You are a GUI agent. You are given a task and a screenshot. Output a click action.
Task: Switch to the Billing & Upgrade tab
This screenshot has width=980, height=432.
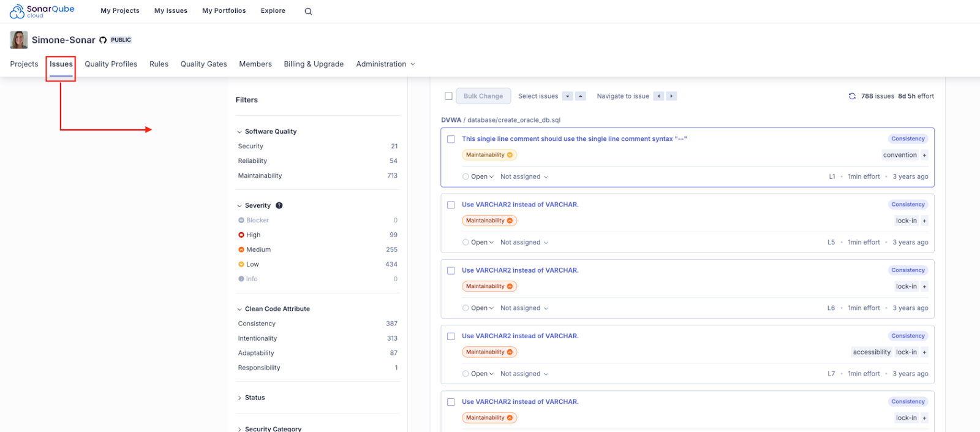[x=314, y=64]
